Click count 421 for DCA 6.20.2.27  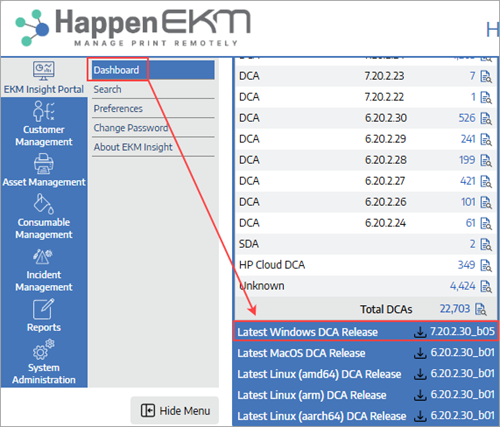click(468, 181)
